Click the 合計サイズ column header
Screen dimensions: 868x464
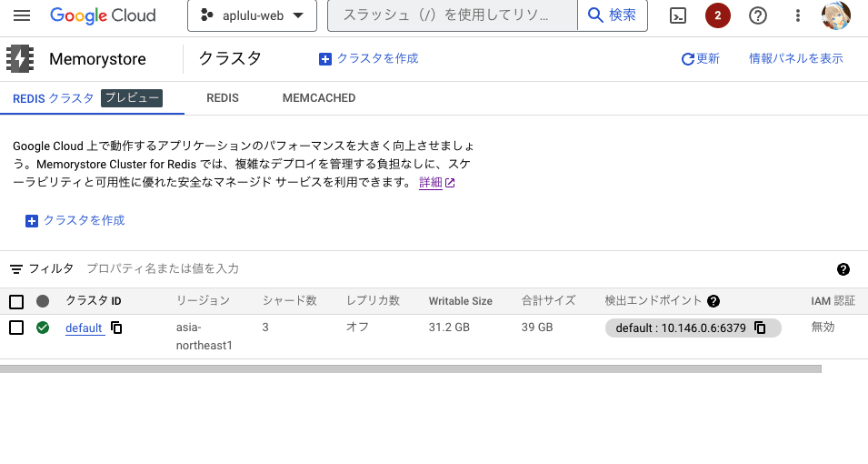[548, 301]
